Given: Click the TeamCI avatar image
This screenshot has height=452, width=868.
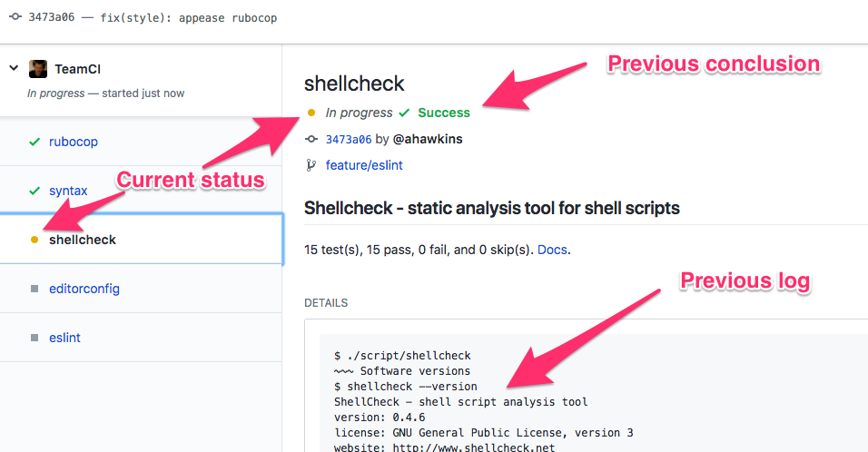Looking at the screenshot, I should 38,69.
